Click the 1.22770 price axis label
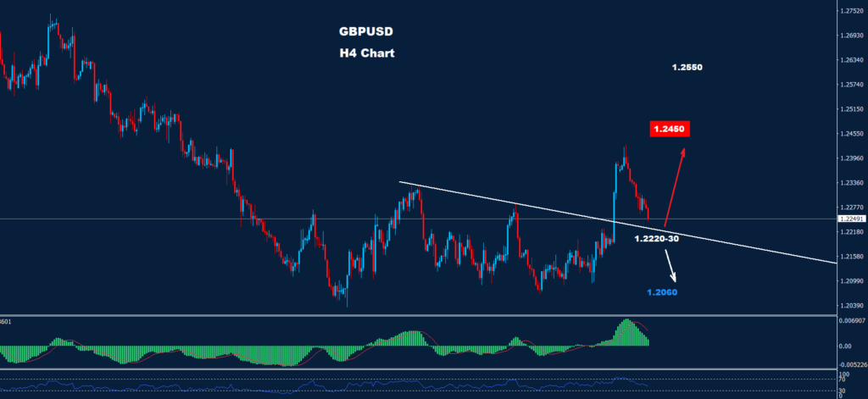Image resolution: width=868 pixels, height=399 pixels. coord(853,207)
